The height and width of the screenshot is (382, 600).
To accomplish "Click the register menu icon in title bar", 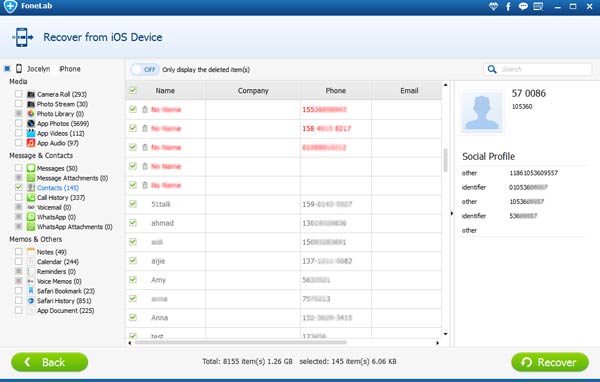I will click(538, 6).
